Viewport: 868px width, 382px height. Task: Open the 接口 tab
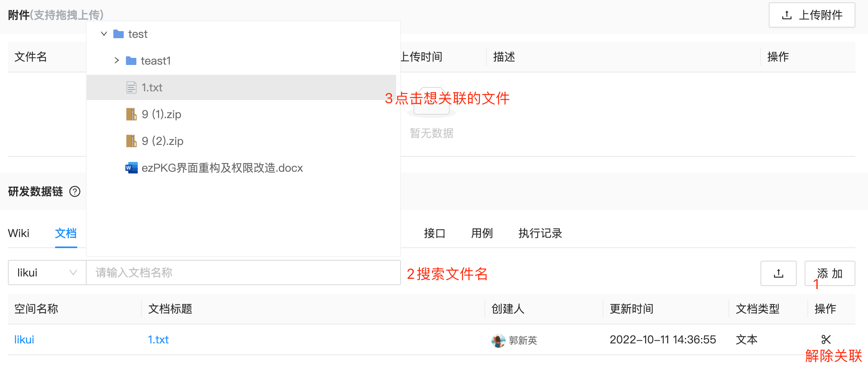point(434,233)
